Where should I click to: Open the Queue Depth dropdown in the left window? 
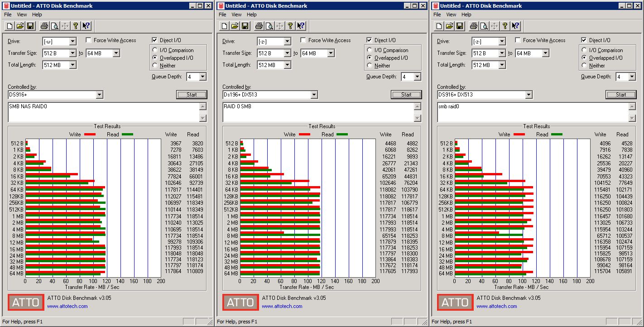(x=202, y=77)
